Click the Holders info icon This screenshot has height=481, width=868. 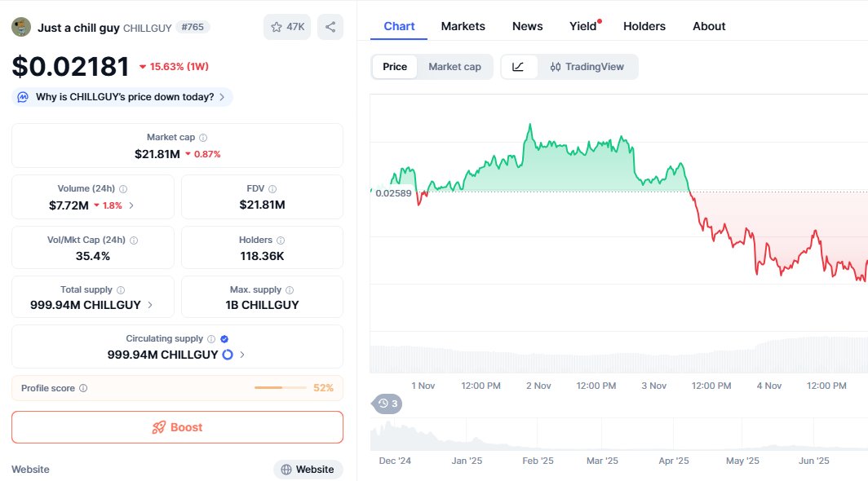[x=281, y=240]
